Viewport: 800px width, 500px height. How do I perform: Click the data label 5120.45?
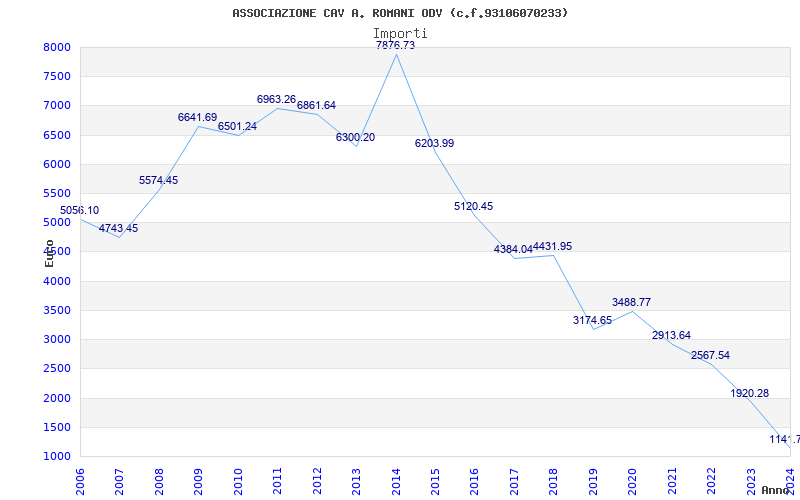(473, 206)
